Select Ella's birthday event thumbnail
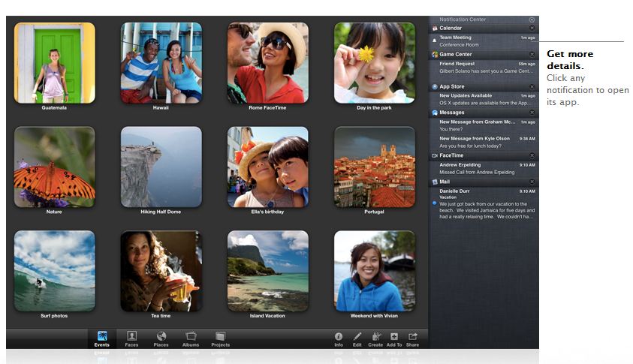 tap(267, 167)
